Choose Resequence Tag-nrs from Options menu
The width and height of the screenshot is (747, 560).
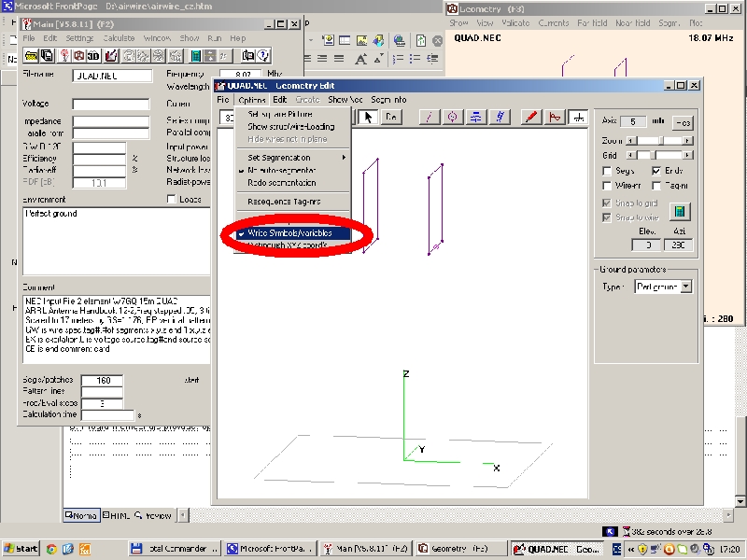(x=283, y=201)
